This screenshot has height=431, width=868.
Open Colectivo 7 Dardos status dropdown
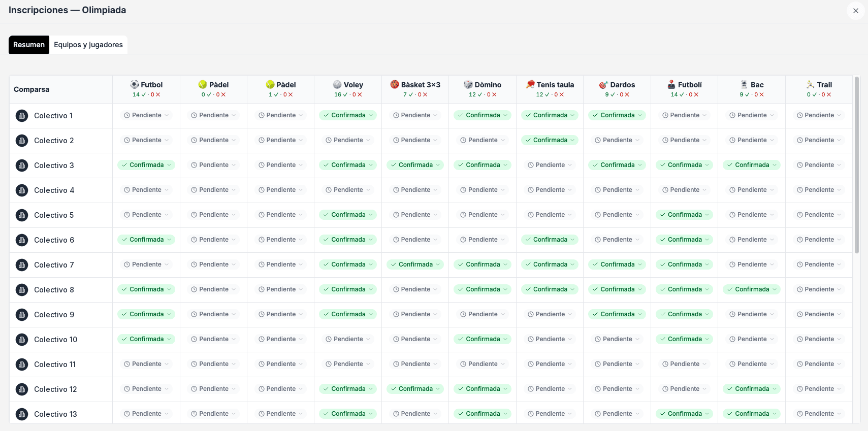(x=617, y=264)
